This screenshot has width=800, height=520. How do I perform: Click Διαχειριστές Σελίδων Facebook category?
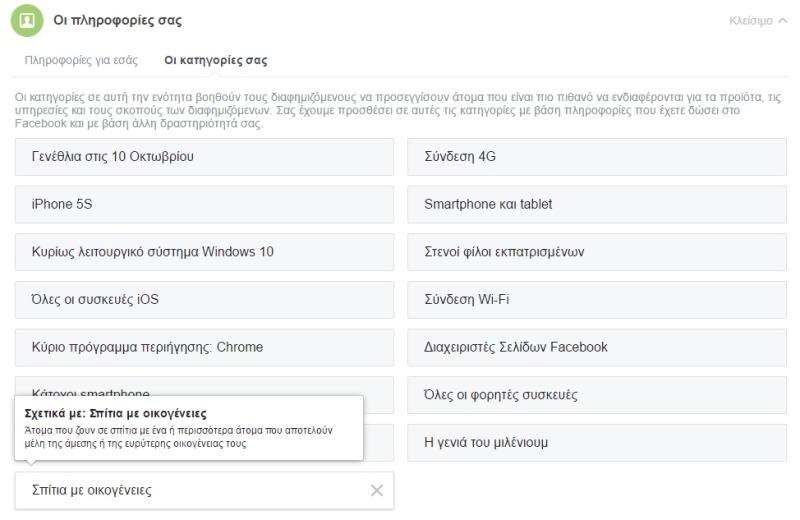[x=596, y=347]
